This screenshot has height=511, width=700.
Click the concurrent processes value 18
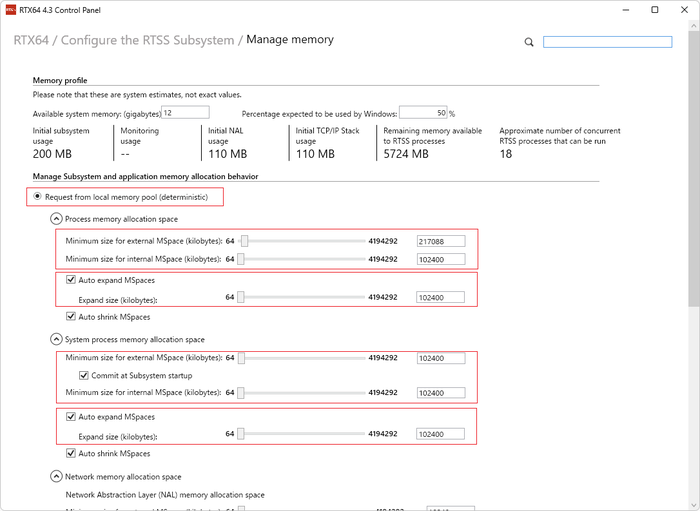point(506,154)
